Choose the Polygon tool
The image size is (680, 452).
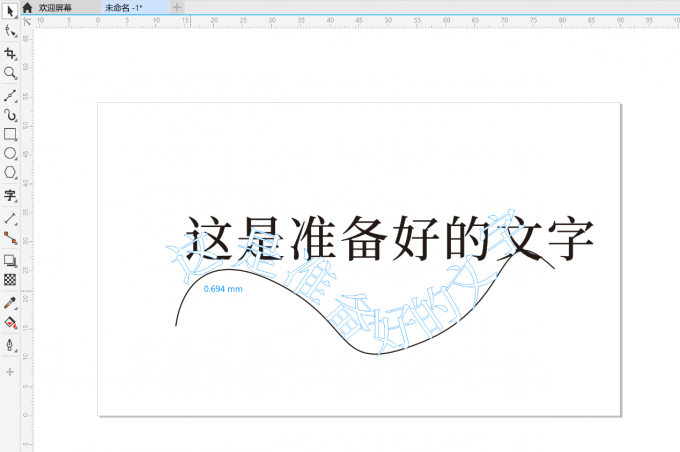tap(10, 172)
